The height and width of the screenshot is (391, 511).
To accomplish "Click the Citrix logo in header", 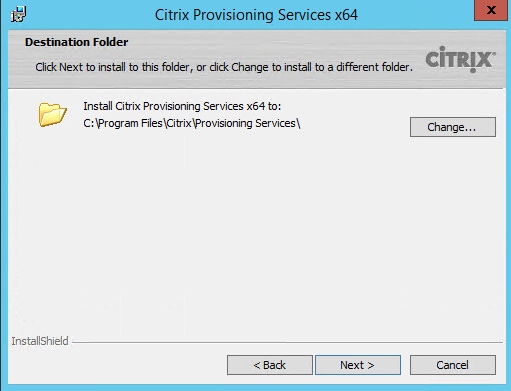I will [461, 59].
